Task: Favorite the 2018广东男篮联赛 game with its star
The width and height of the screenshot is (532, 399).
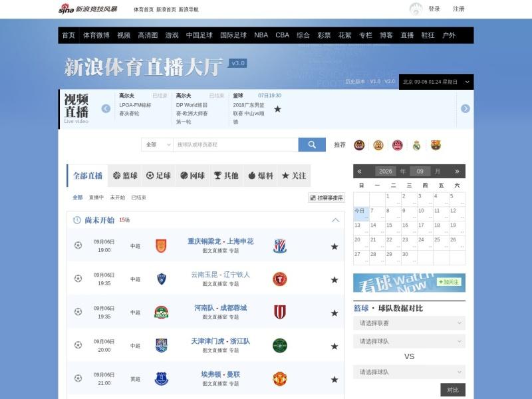Action: pos(277,109)
